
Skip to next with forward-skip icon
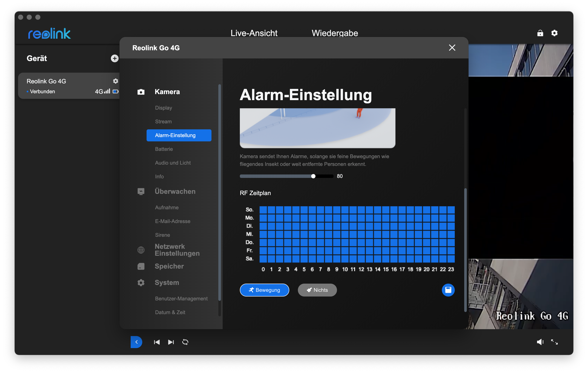coord(171,342)
